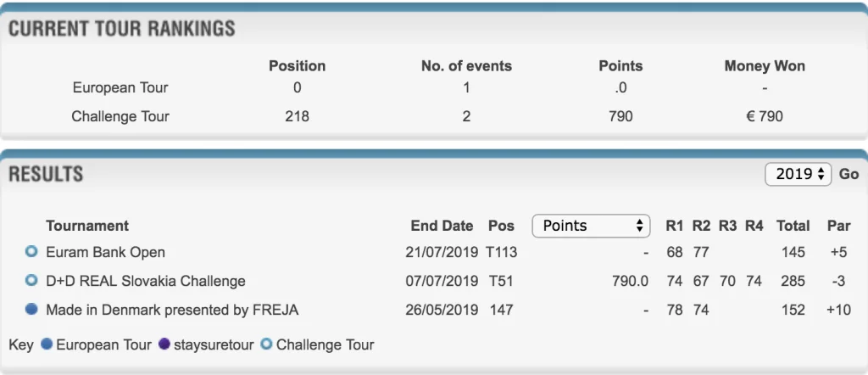Click the Challenge Tour rankings row label
The width and height of the screenshot is (868, 375).
click(120, 116)
